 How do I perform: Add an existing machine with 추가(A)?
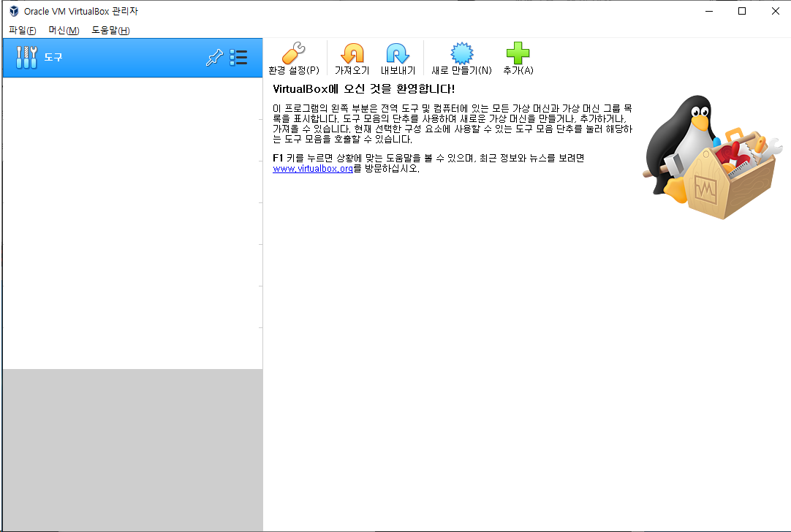[x=518, y=58]
